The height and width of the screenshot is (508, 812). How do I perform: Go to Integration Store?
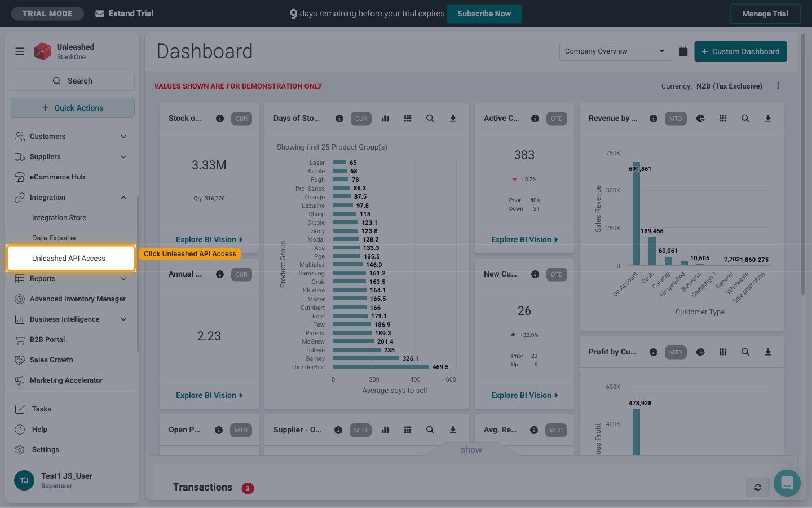pyautogui.click(x=59, y=218)
